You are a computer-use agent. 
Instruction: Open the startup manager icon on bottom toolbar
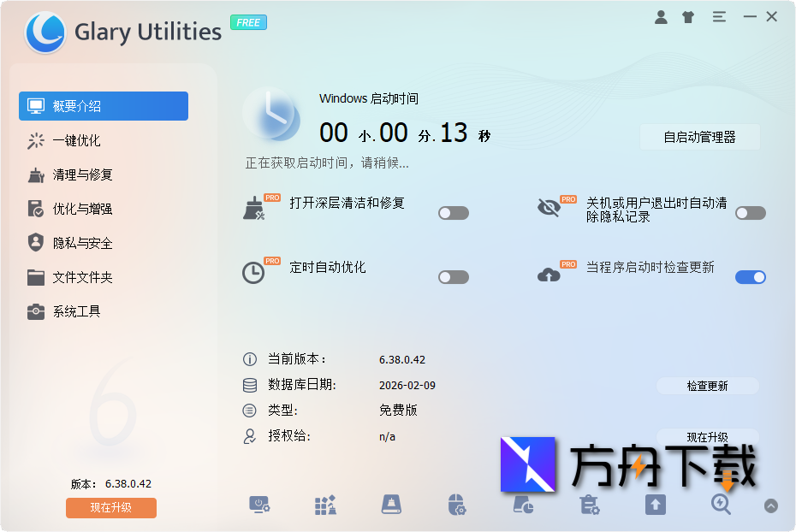pyautogui.click(x=260, y=505)
